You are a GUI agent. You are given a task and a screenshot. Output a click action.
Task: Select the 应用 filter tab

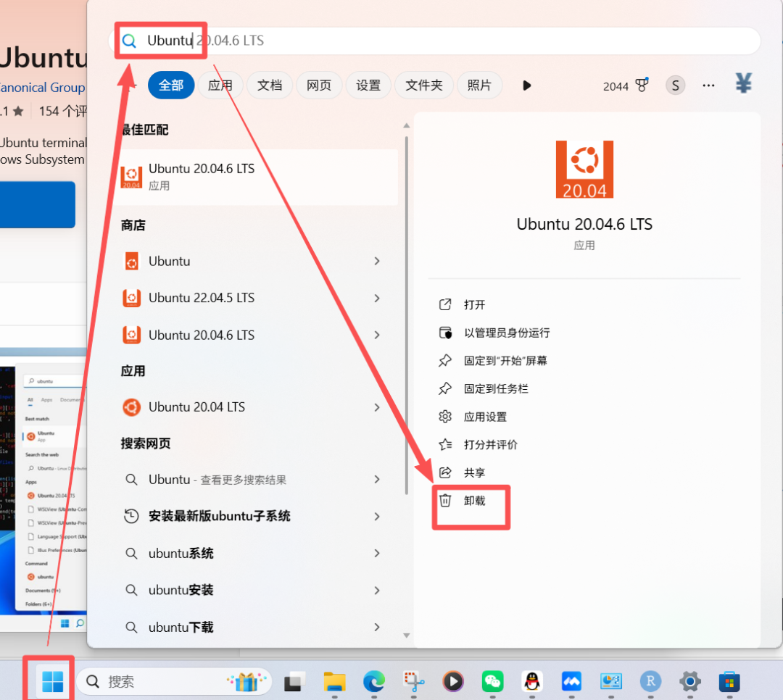[220, 86]
